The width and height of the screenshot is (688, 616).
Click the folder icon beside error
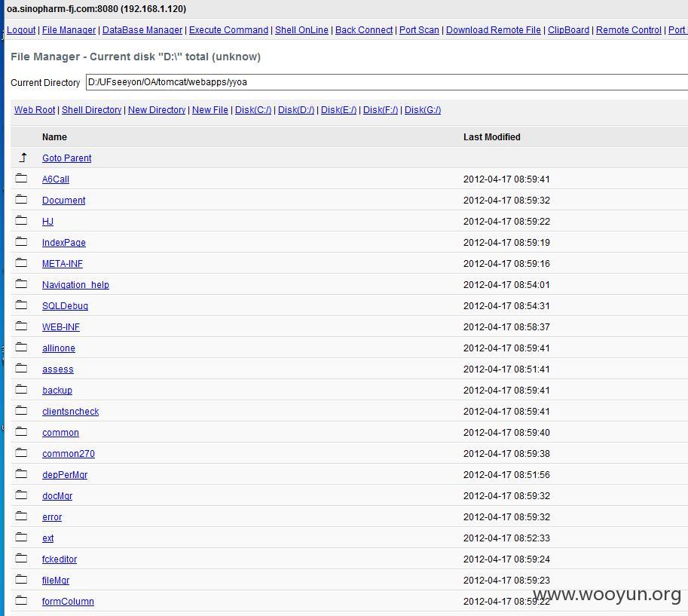(21, 516)
